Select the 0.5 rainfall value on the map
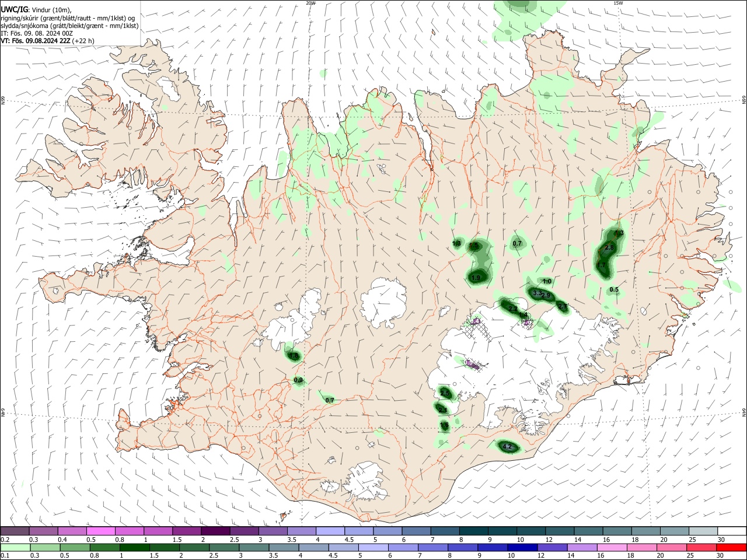This screenshot has width=747, height=560. click(x=614, y=290)
